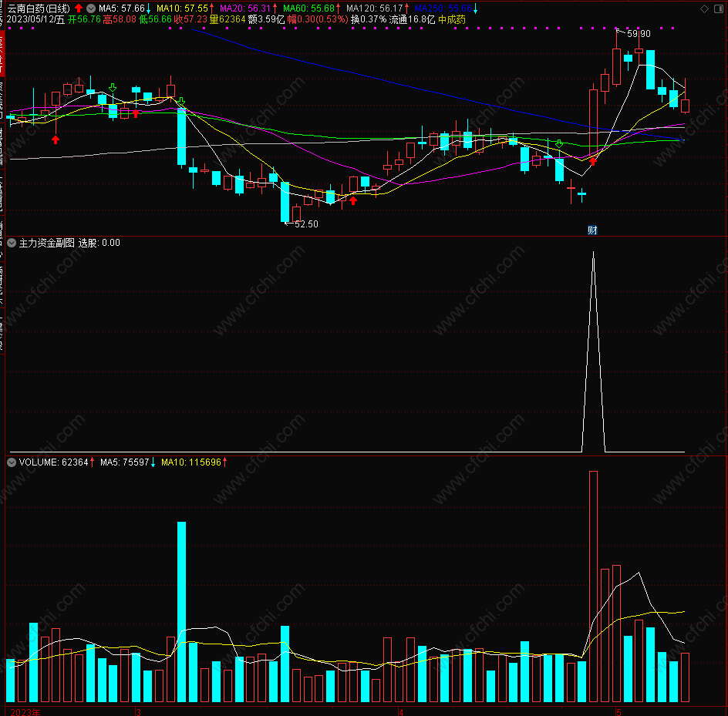Toggle the side panel layout icon
Image resolution: width=728 pixels, height=716 pixels.
coord(718,8)
